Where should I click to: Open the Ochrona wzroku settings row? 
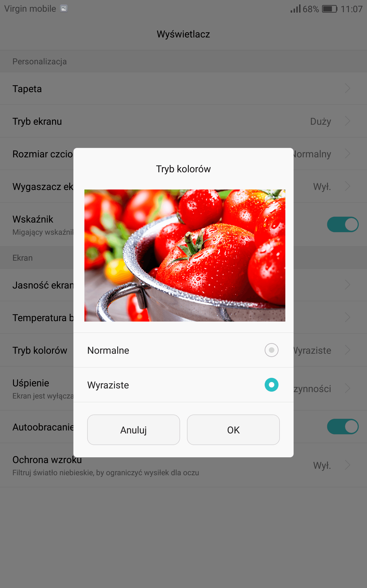click(x=183, y=465)
